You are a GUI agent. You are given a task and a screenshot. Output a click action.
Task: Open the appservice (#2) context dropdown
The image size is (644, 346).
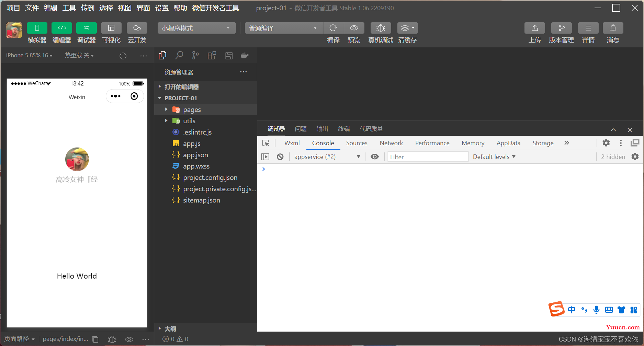[x=327, y=157]
